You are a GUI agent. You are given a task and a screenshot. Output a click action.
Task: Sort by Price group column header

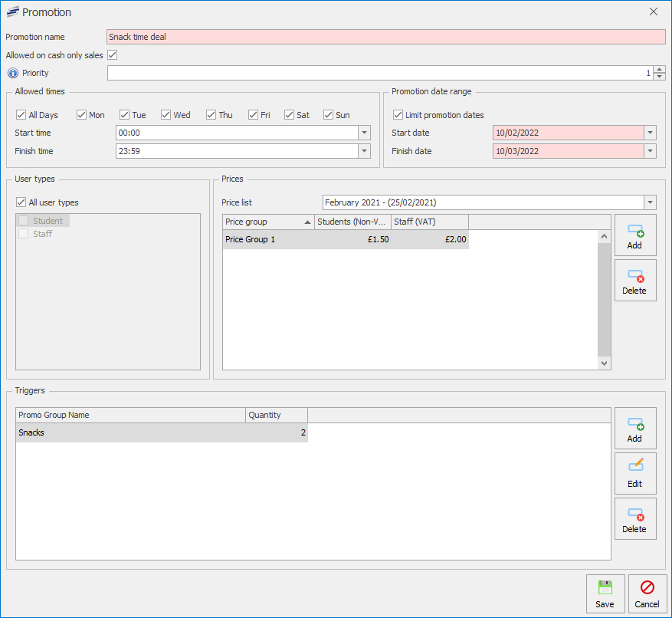(x=267, y=222)
